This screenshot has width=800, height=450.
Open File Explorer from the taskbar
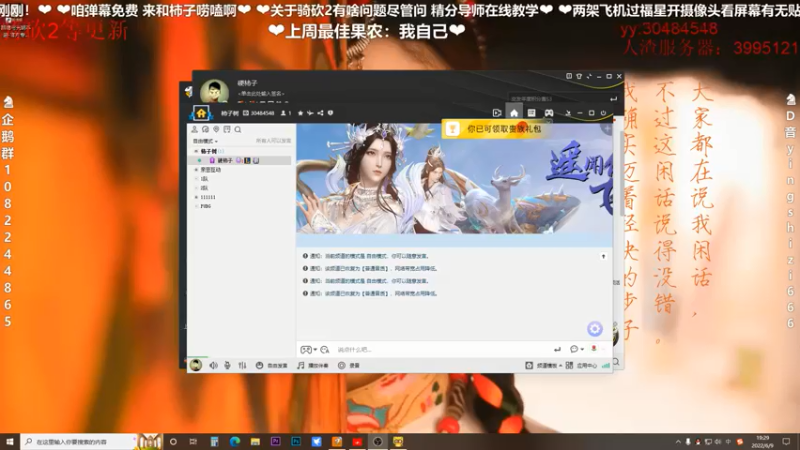coord(255,441)
